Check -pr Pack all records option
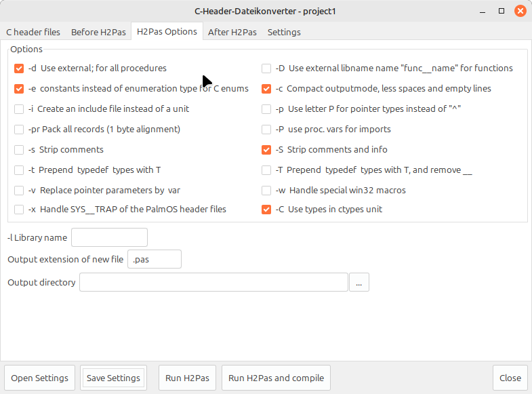The width and height of the screenshot is (532, 394). (x=19, y=129)
